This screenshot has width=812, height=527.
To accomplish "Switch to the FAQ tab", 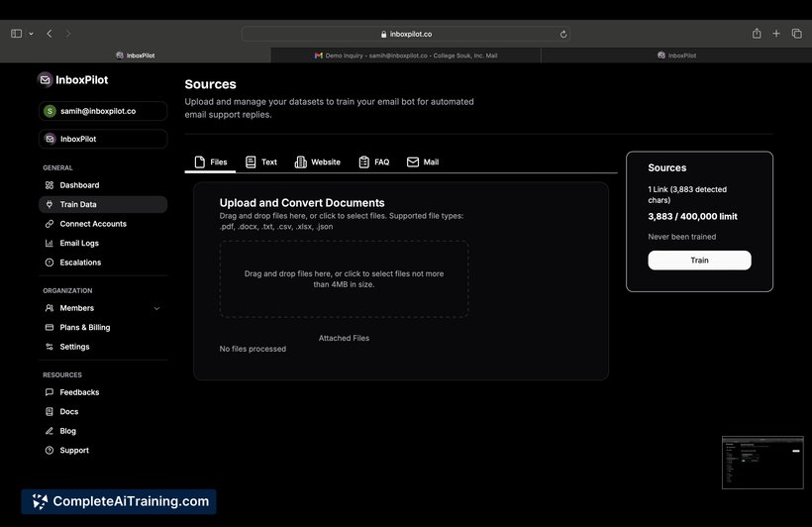I will pos(374,162).
